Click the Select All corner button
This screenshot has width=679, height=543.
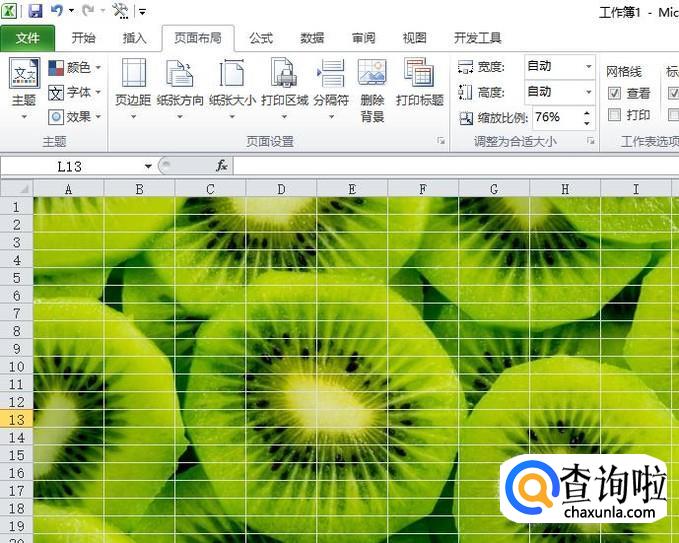(17, 189)
